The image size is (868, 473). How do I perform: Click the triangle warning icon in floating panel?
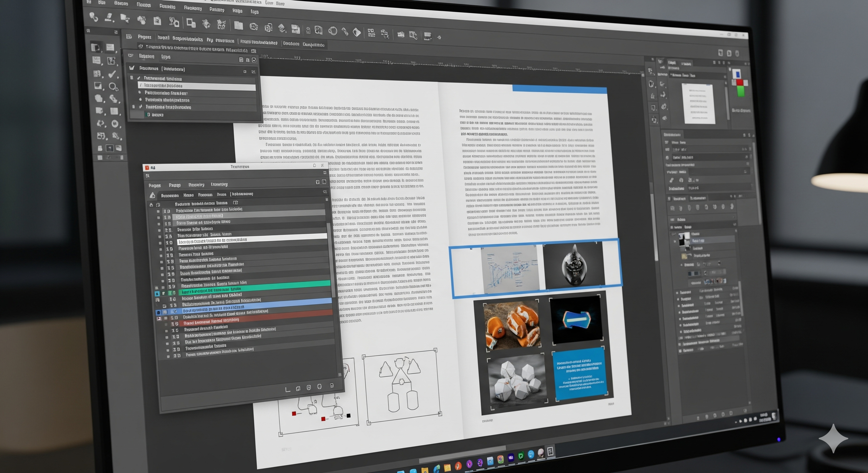(152, 195)
